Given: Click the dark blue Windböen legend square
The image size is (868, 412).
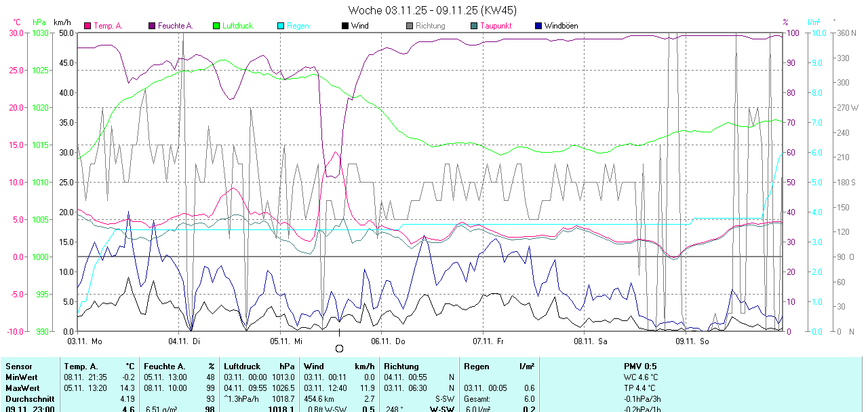Looking at the screenshot, I should pos(538,26).
